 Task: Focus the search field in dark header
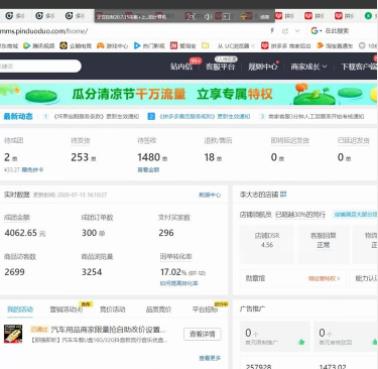pos(40,66)
